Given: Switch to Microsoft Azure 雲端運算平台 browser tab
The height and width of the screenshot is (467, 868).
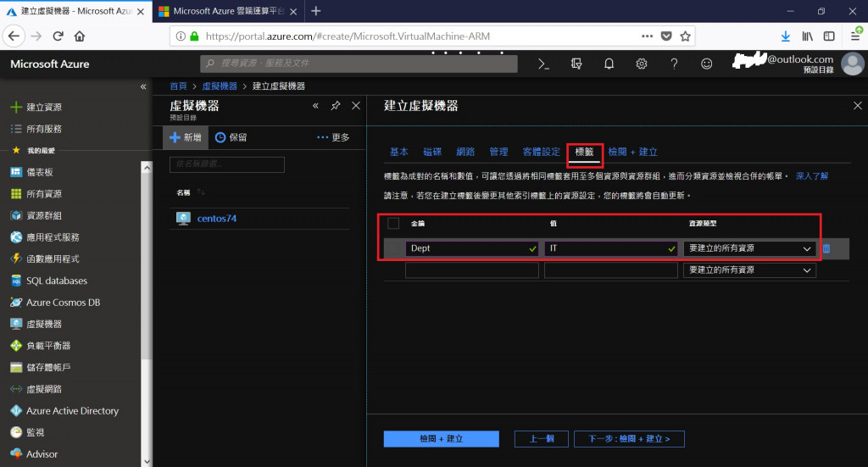Looking at the screenshot, I should tap(228, 11).
